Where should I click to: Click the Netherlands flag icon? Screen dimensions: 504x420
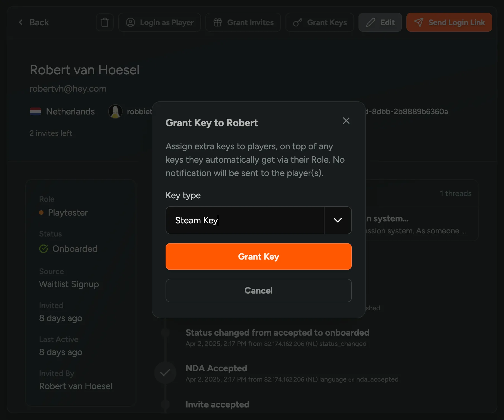tap(35, 111)
